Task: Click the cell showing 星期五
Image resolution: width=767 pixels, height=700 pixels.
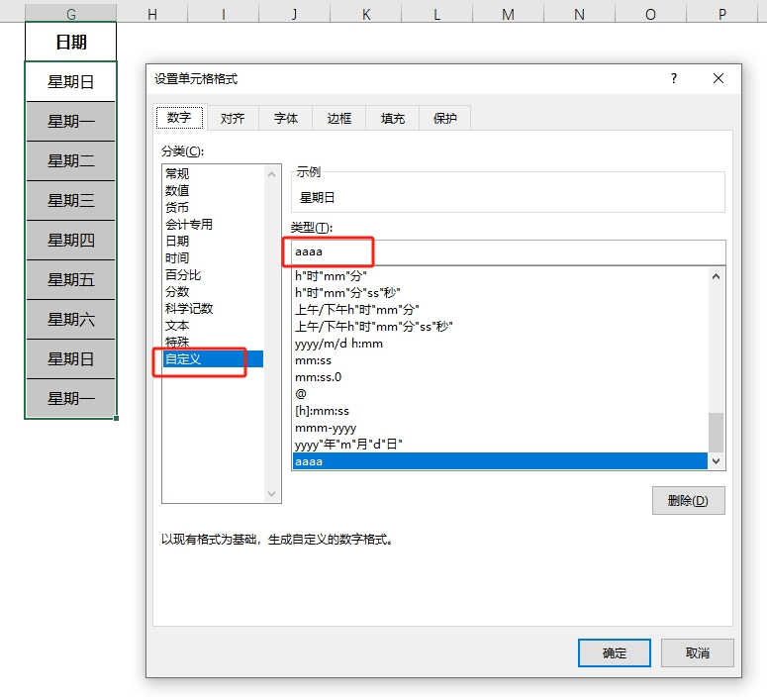Action: pos(71,280)
